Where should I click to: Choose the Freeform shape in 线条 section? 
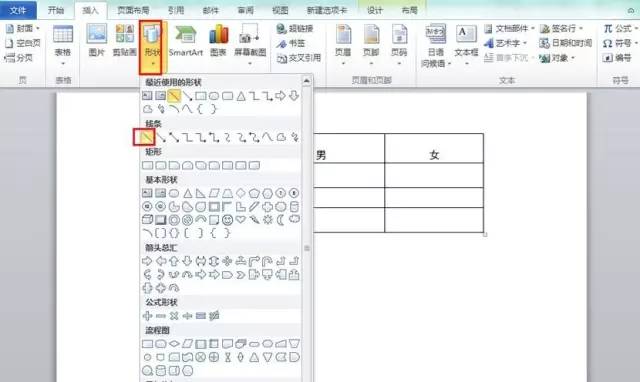[x=281, y=138]
